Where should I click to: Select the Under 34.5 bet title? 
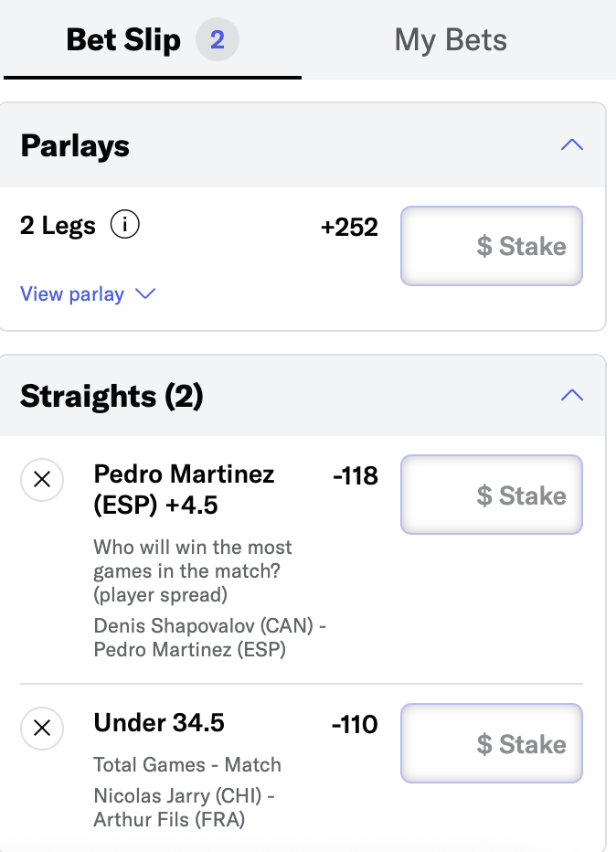[x=159, y=723]
